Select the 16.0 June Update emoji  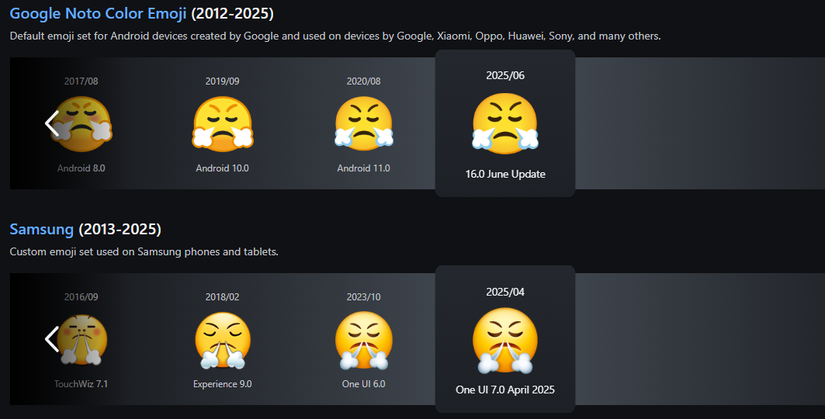tap(505, 124)
